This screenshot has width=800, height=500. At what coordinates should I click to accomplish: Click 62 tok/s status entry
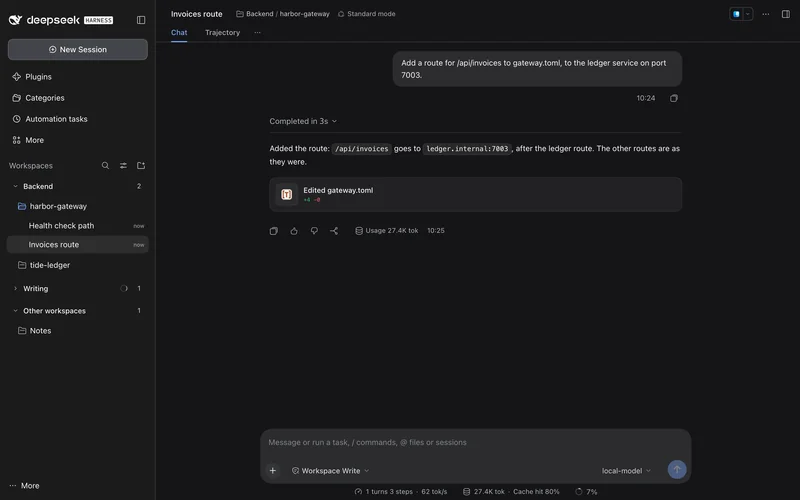click(434, 492)
